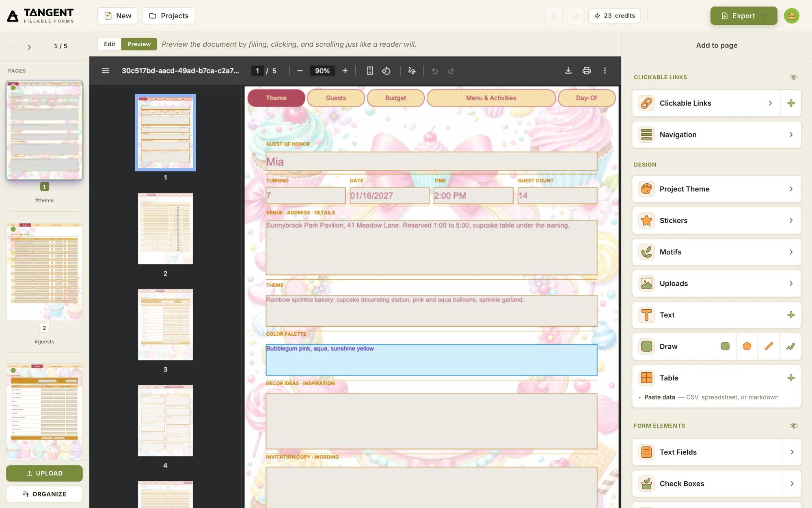Image resolution: width=812 pixels, height=508 pixels.
Task: Open the Guests tab in document
Action: point(336,98)
